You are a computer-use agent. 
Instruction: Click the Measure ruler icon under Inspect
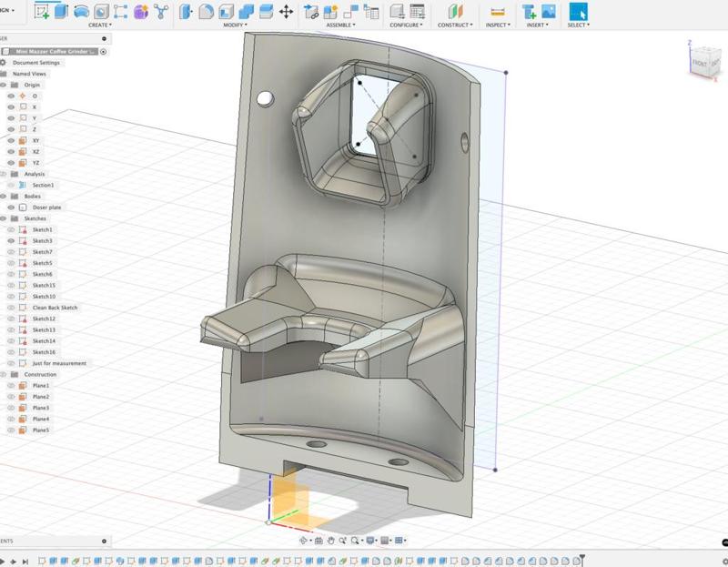tap(497, 12)
